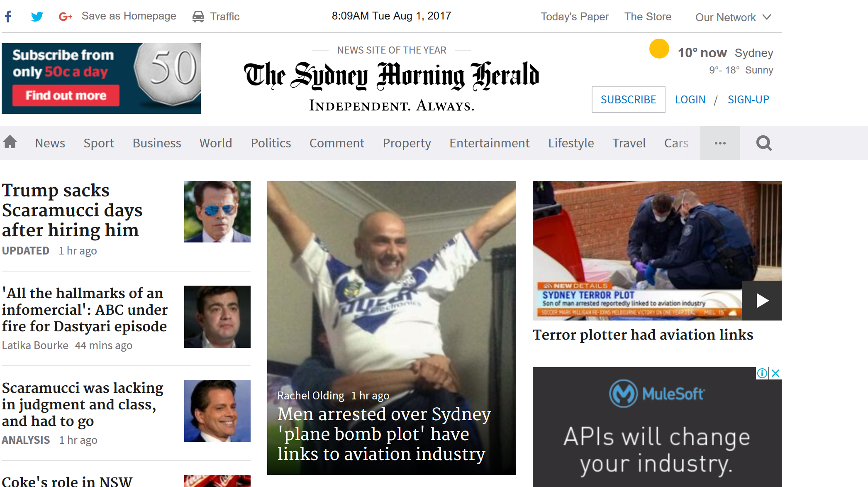Open the Lifestyle section
The height and width of the screenshot is (487, 868).
(571, 143)
